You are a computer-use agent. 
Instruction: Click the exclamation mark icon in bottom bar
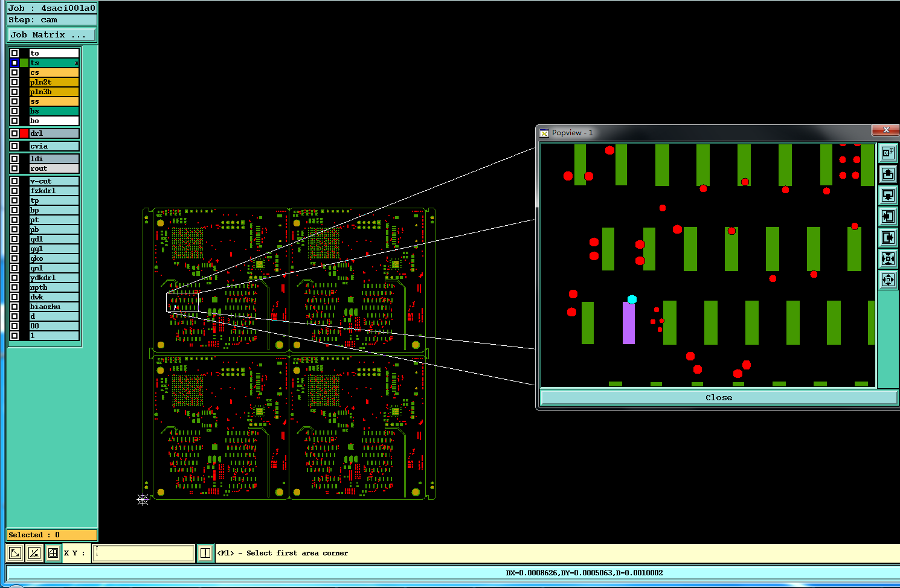(x=205, y=553)
